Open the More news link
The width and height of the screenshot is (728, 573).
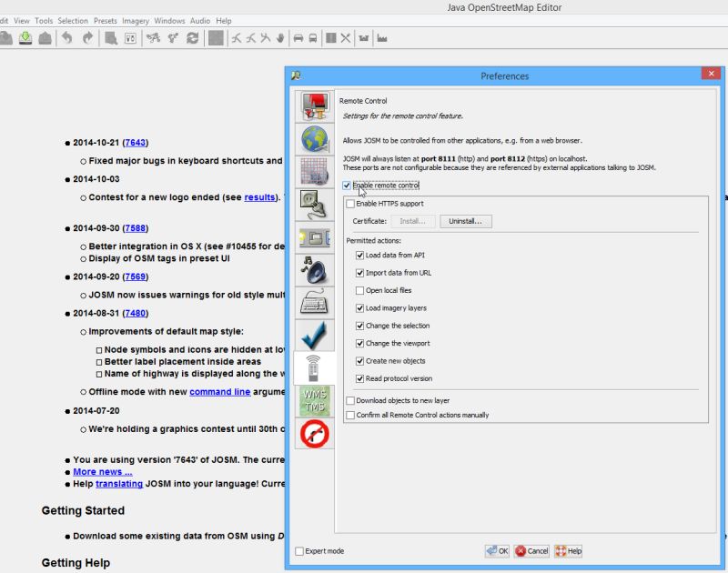(x=103, y=472)
